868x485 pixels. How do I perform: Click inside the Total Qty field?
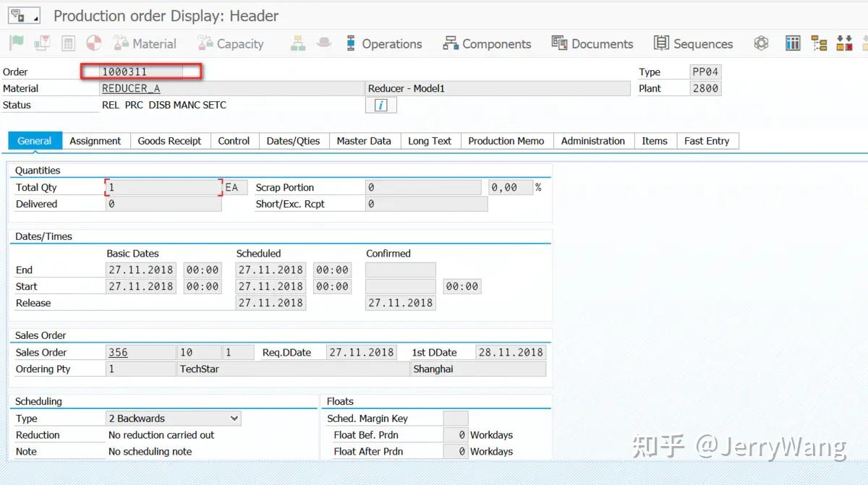(163, 186)
